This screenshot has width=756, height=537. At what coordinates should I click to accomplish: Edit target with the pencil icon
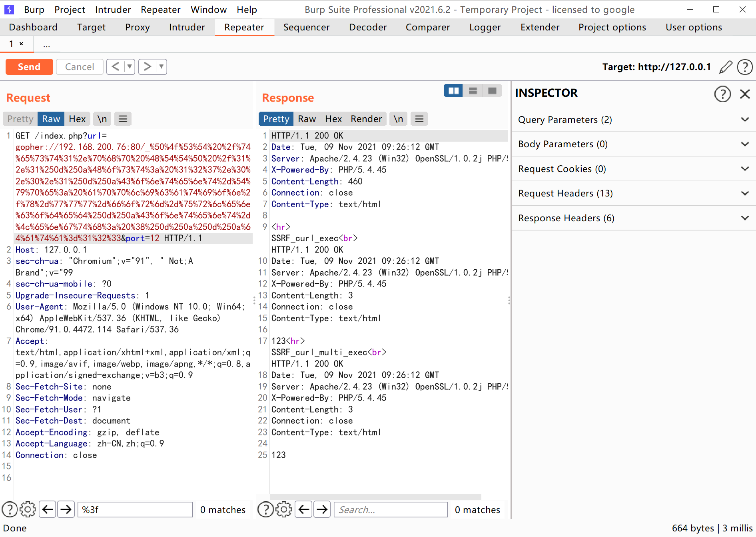(x=726, y=67)
